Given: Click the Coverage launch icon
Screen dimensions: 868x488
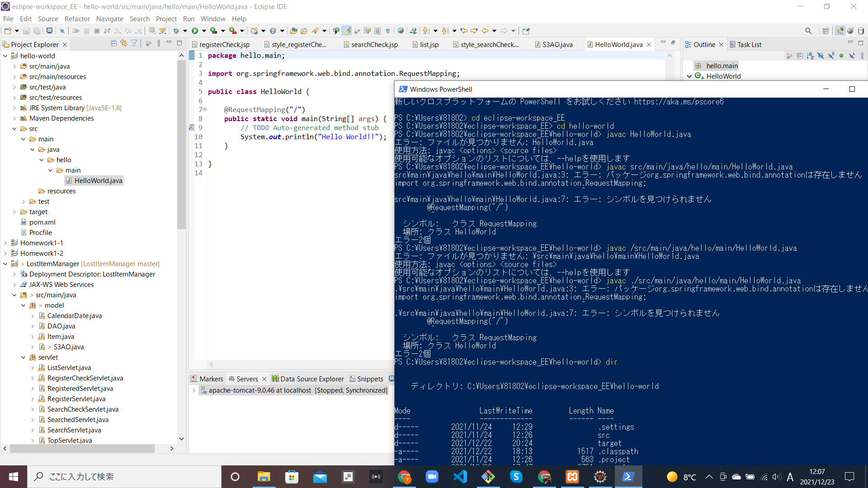Looking at the screenshot, I should point(214,31).
